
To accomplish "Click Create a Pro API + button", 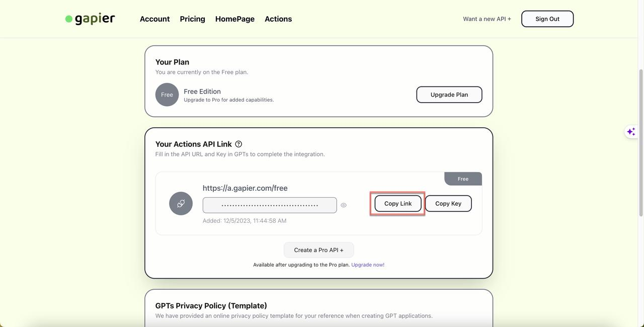I will [x=319, y=250].
